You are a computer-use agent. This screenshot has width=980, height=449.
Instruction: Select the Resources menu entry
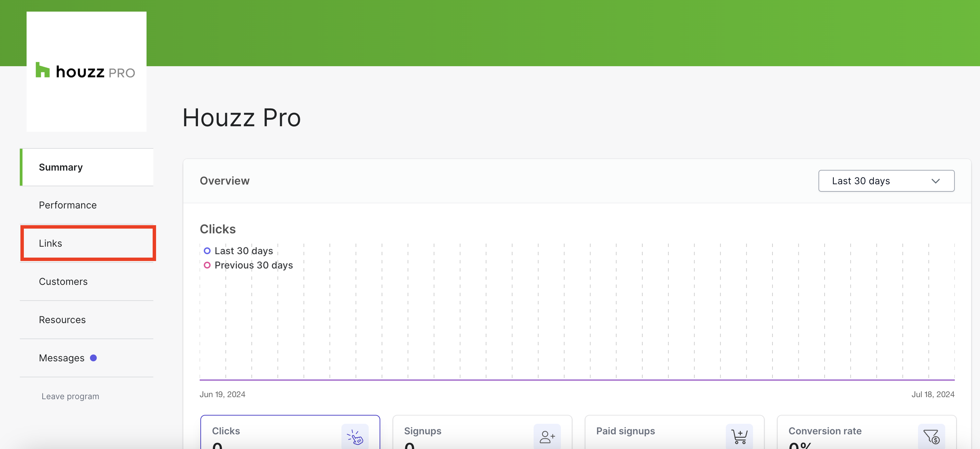(x=87, y=319)
